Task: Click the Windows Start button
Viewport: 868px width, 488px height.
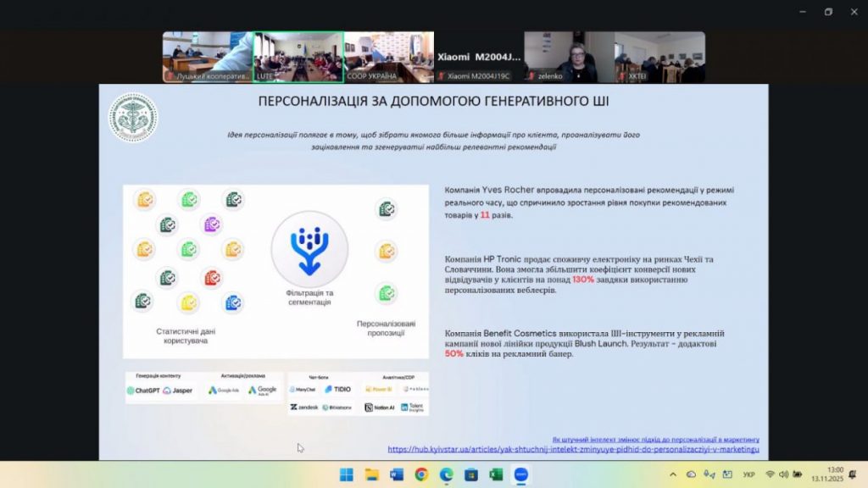Action: (x=347, y=474)
